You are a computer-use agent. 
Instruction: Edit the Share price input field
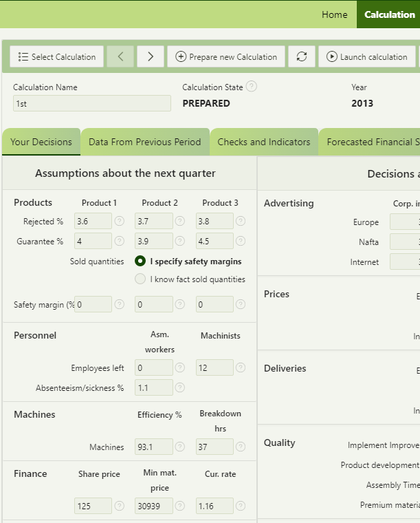[x=93, y=506]
